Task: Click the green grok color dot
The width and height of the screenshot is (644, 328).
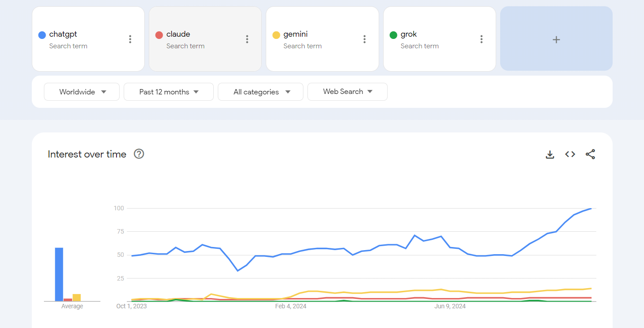Action: pyautogui.click(x=393, y=35)
